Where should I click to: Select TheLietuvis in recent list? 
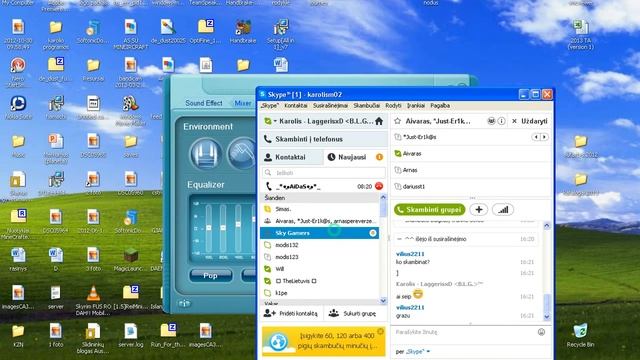tap(320, 281)
